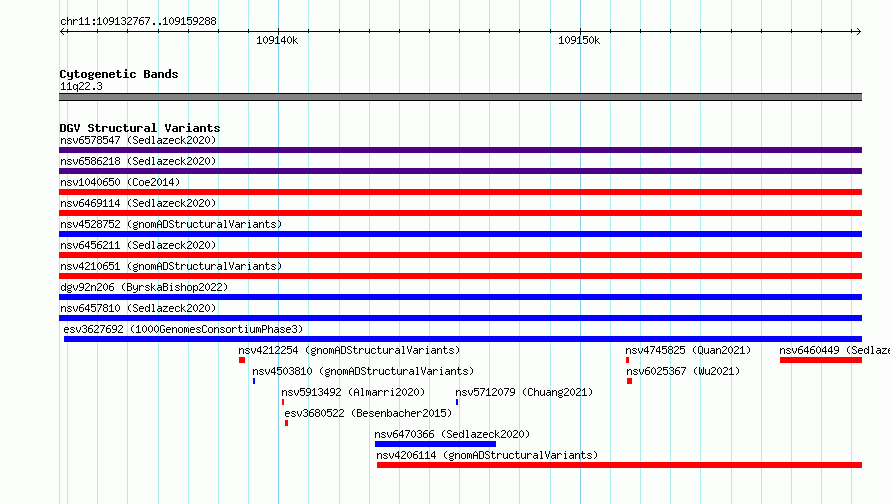Click the 109150k ruler tick label
The width and height of the screenshot is (890, 504).
[579, 40]
